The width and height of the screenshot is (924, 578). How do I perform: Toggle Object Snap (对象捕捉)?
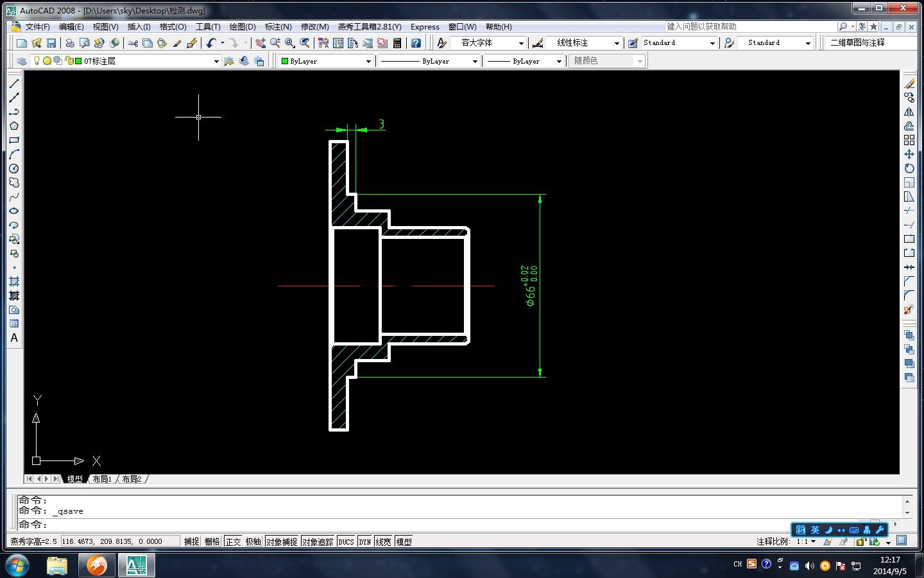(x=282, y=541)
